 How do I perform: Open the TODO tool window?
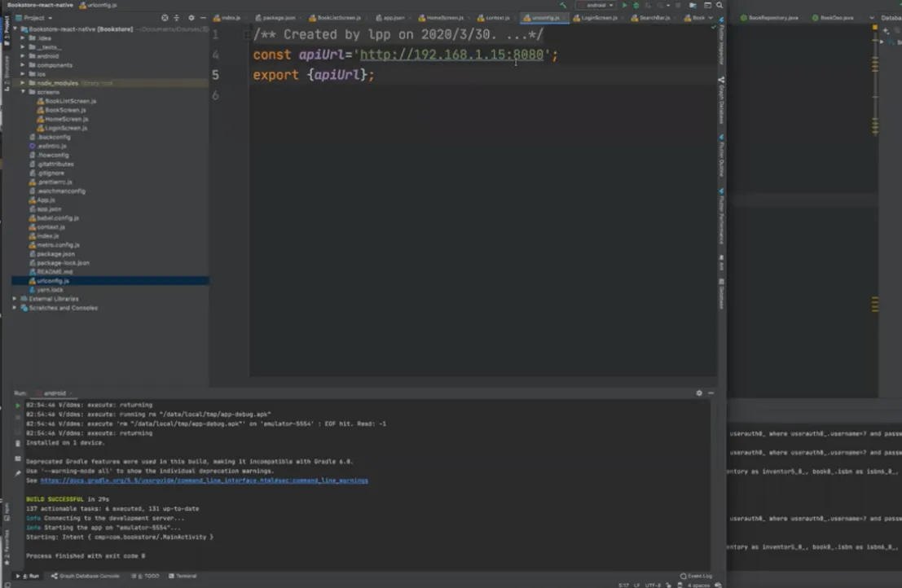click(146, 576)
